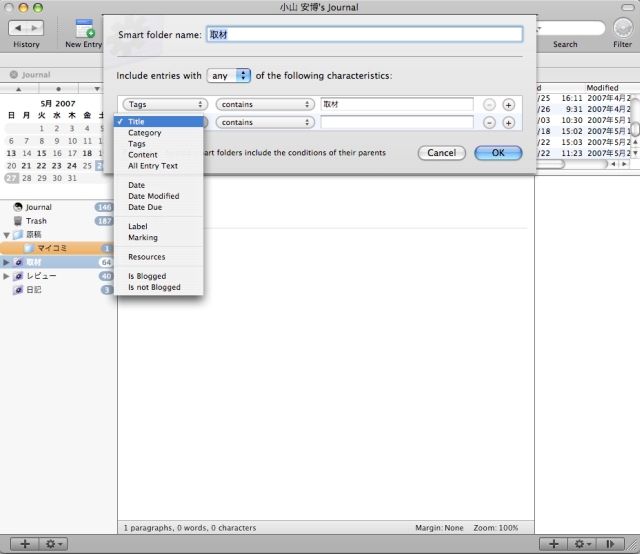Select calendar day 21
This screenshot has width=640, height=554.
pos(26,166)
